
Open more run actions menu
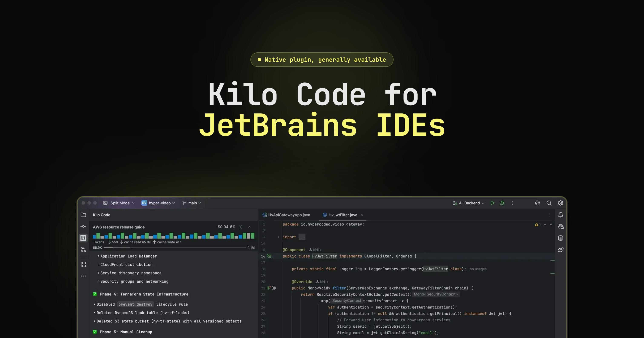512,203
